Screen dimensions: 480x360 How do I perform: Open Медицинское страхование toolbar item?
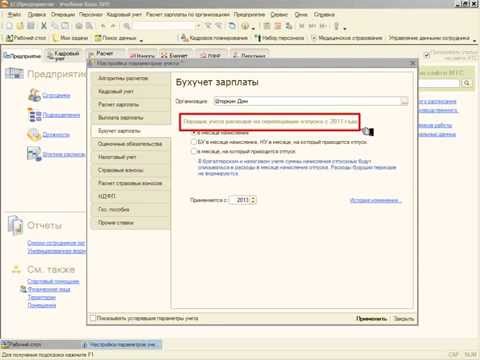(347, 38)
